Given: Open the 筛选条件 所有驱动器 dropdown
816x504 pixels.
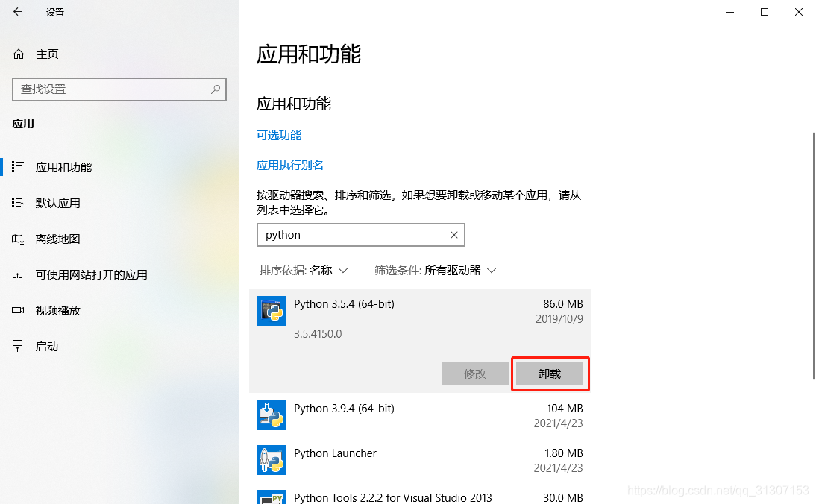Looking at the screenshot, I should [x=436, y=271].
